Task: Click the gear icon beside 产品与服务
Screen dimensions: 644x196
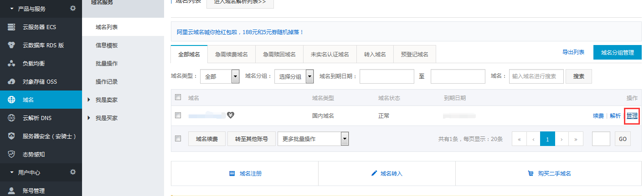Action: (73, 8)
